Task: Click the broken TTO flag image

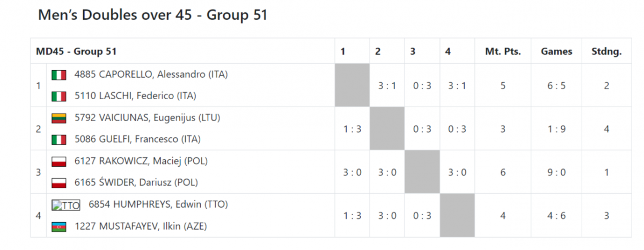Action: (x=66, y=205)
